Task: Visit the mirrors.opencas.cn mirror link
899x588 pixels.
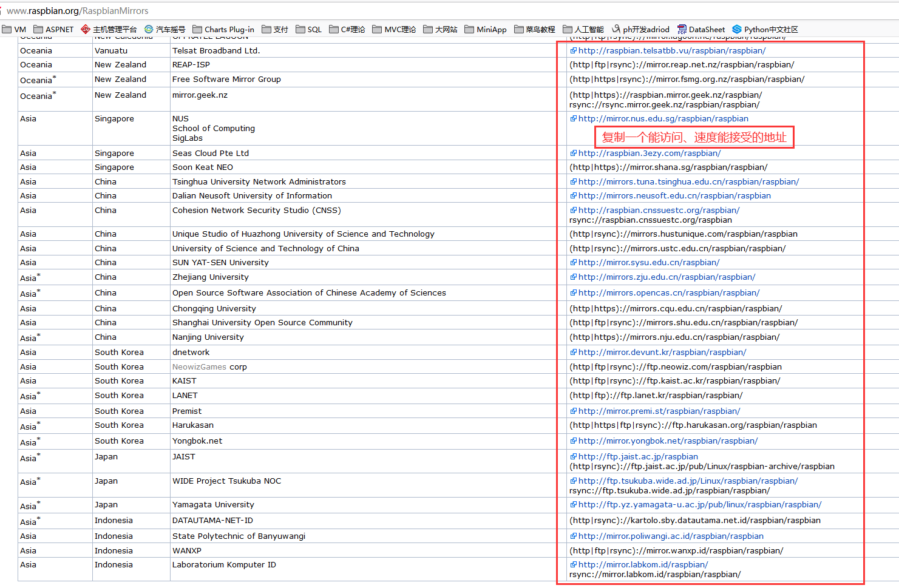Action: (x=669, y=293)
